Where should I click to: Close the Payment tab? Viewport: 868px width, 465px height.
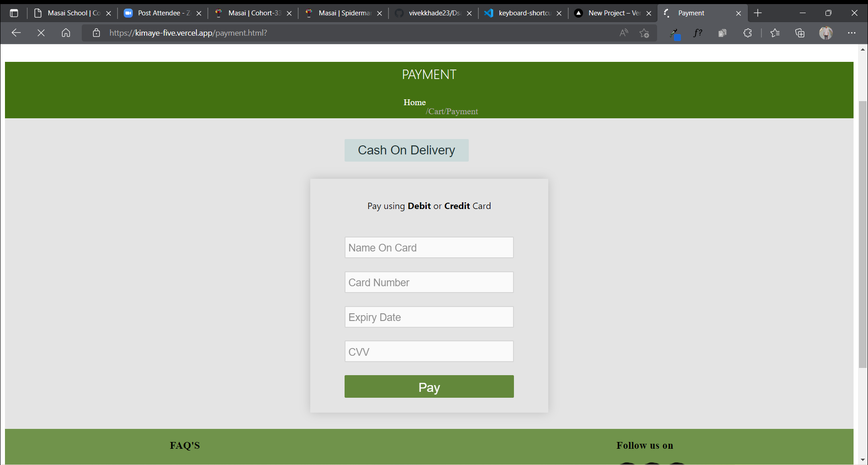[738, 14]
